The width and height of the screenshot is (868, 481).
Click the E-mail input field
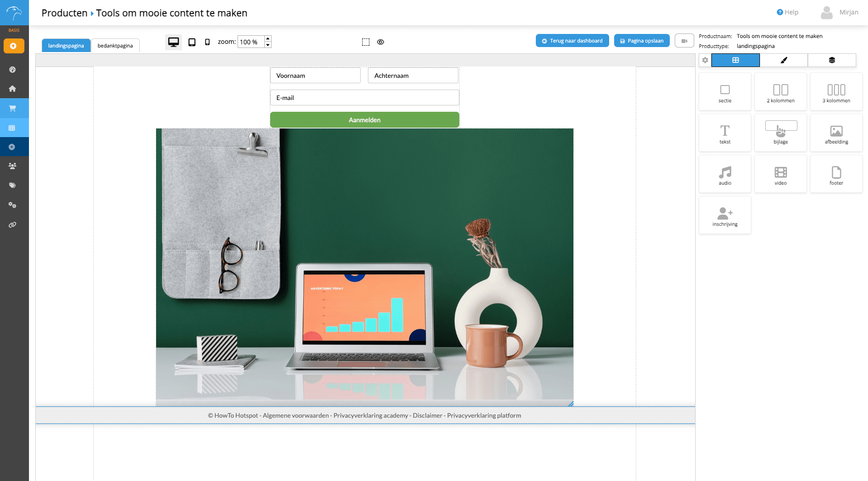click(x=364, y=98)
